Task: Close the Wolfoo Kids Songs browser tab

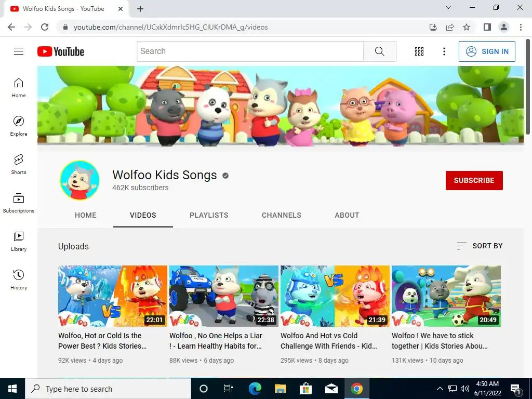Action: (121, 9)
